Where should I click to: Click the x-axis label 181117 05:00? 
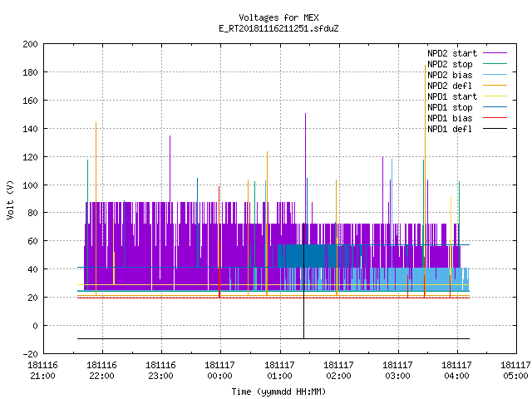pyautogui.click(x=515, y=371)
